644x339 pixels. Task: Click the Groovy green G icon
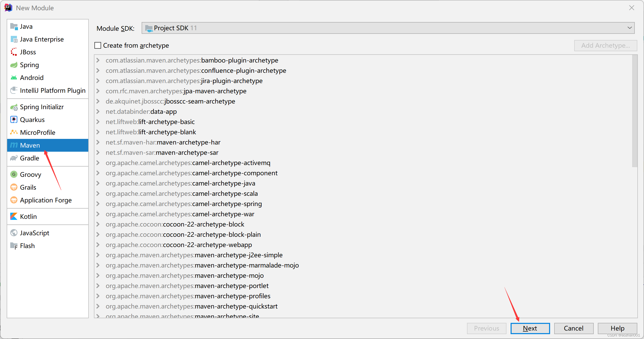tap(14, 174)
